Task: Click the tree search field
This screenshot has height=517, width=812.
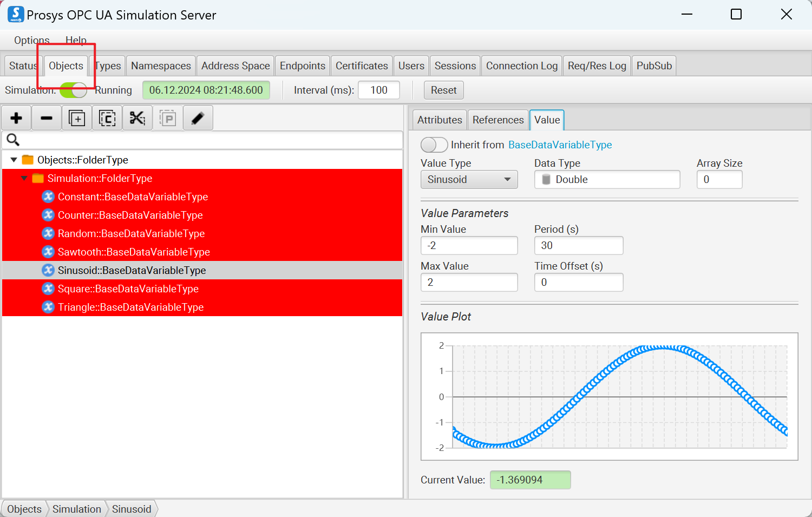Action: click(x=202, y=140)
